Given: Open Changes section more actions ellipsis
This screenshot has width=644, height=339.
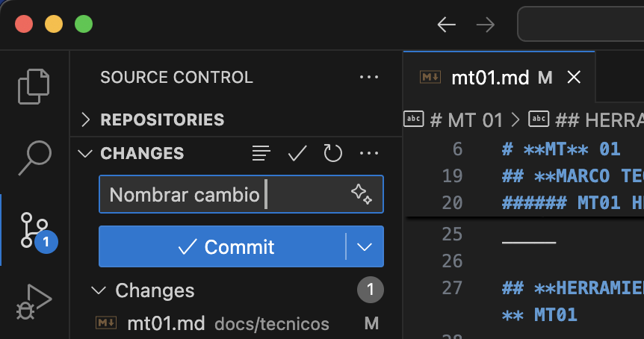Looking at the screenshot, I should [369, 153].
